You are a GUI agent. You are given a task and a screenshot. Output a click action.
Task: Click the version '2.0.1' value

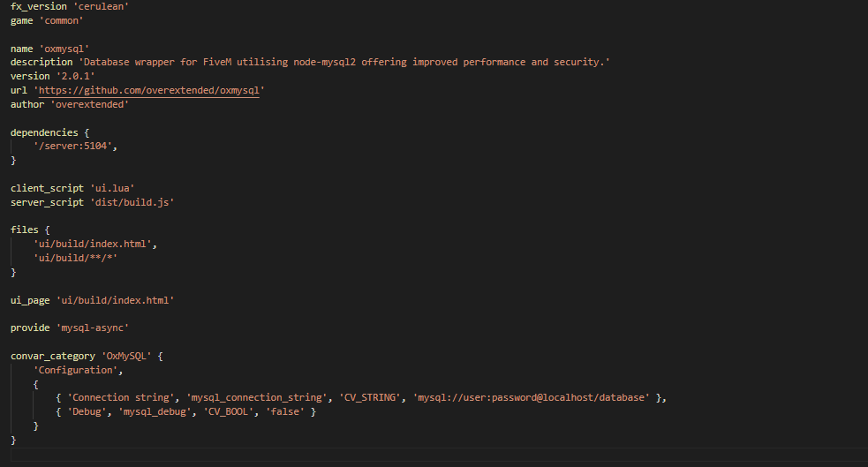pos(75,76)
